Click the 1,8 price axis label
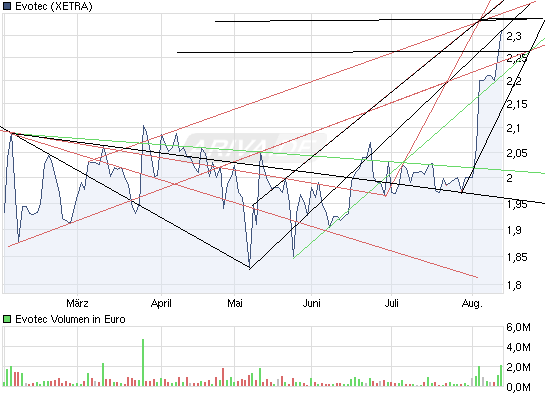This screenshot has height=395, width=545. coord(514,285)
